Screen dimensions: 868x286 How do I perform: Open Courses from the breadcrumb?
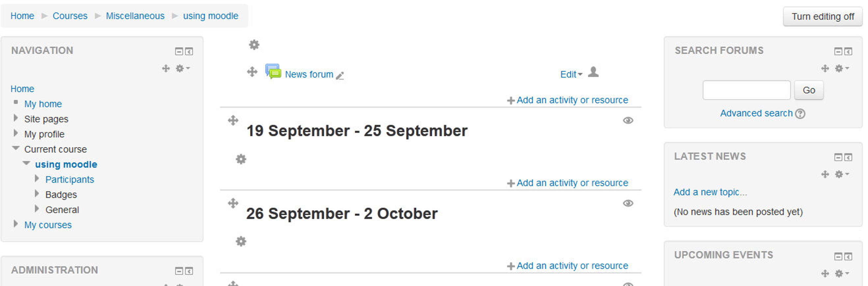point(70,16)
